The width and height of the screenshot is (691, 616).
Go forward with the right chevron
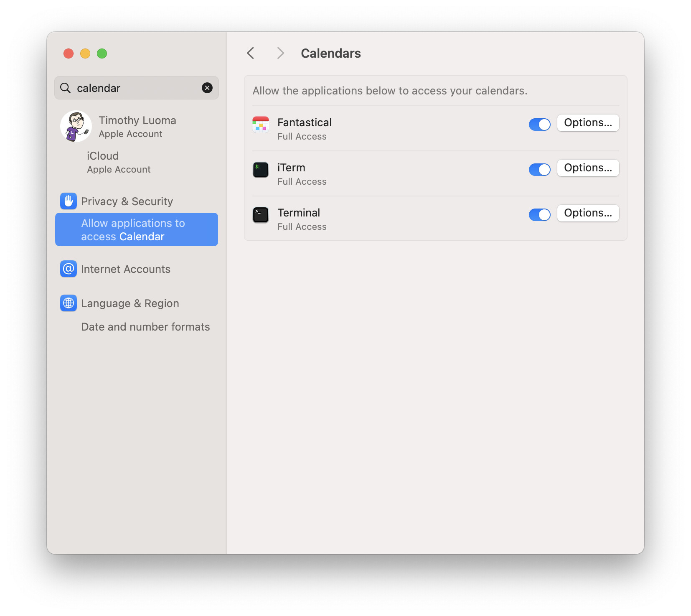pos(280,53)
